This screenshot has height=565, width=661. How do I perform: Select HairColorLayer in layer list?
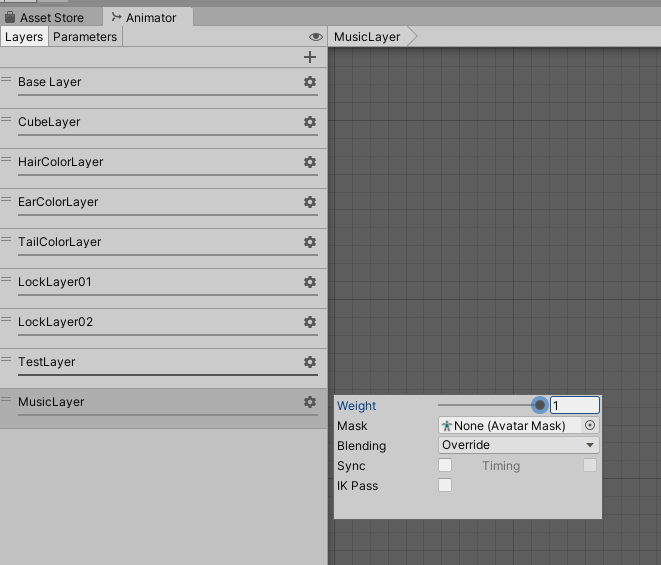(164, 168)
